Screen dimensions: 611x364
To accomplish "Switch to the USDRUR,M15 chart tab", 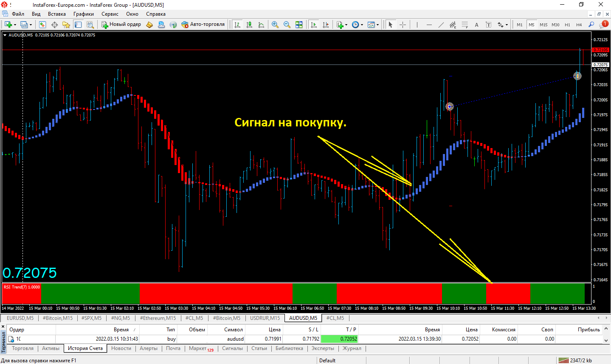I will tap(265, 318).
